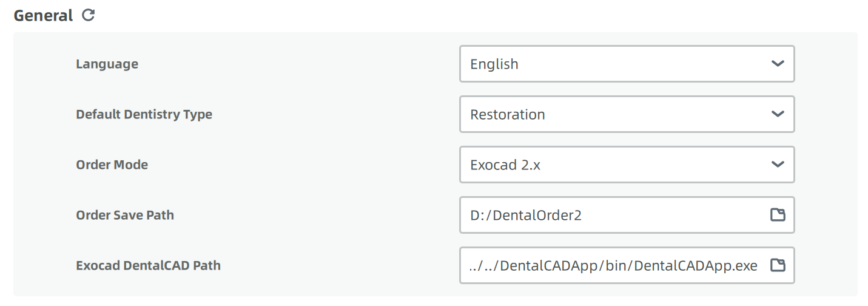Expand Language chevron arrow
Screen dimensions: 868x306
pos(778,64)
